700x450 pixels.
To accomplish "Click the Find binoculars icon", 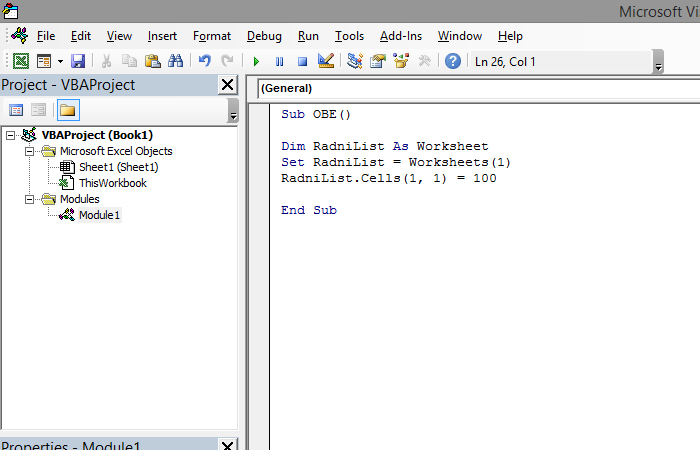I will coord(176,61).
